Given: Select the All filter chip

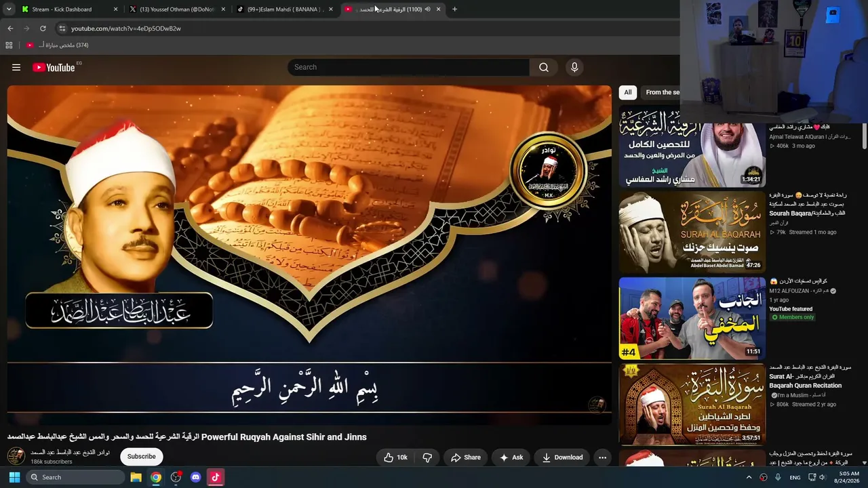Looking at the screenshot, I should point(628,92).
